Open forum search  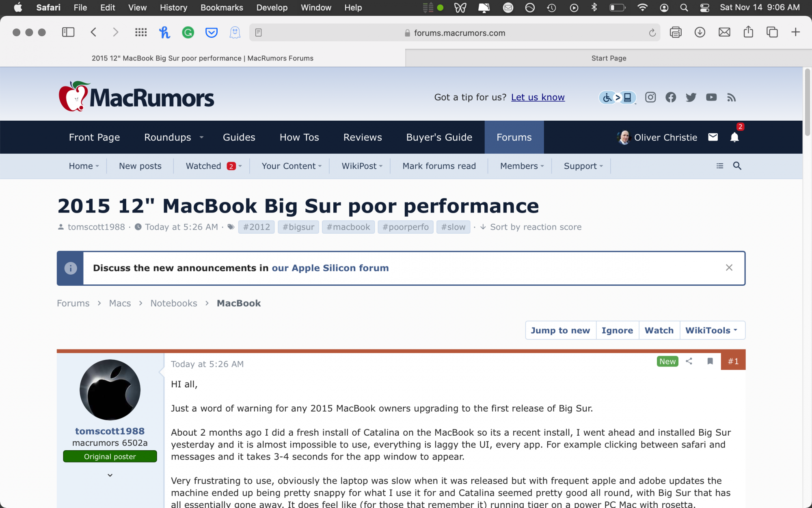737,166
